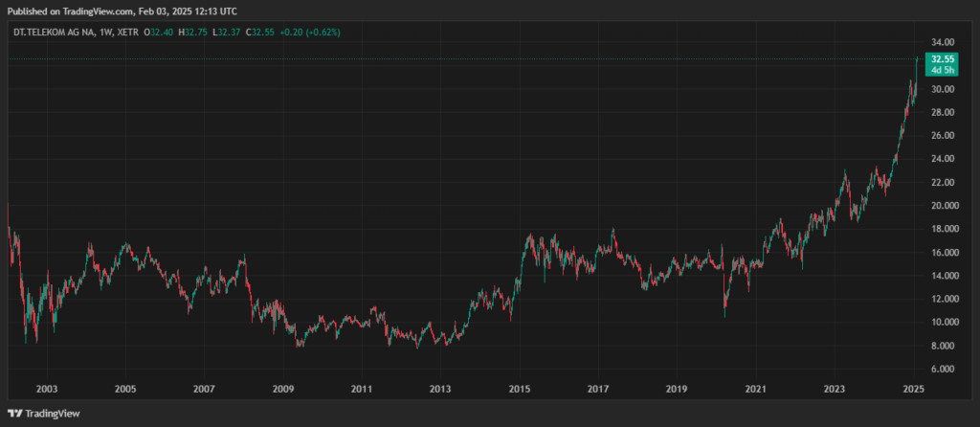The height and width of the screenshot is (427, 980).
Task: Click the 8.000 price axis label
Action: 945,346
